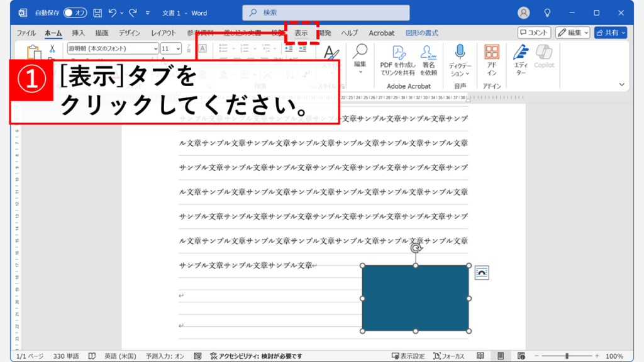Image resolution: width=644 pixels, height=362 pixels.
Task: Zoom in with the plus button
Action: (597, 356)
